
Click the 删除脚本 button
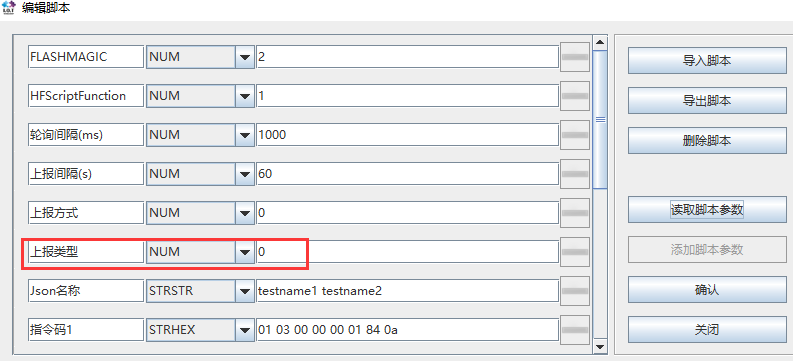coord(707,141)
